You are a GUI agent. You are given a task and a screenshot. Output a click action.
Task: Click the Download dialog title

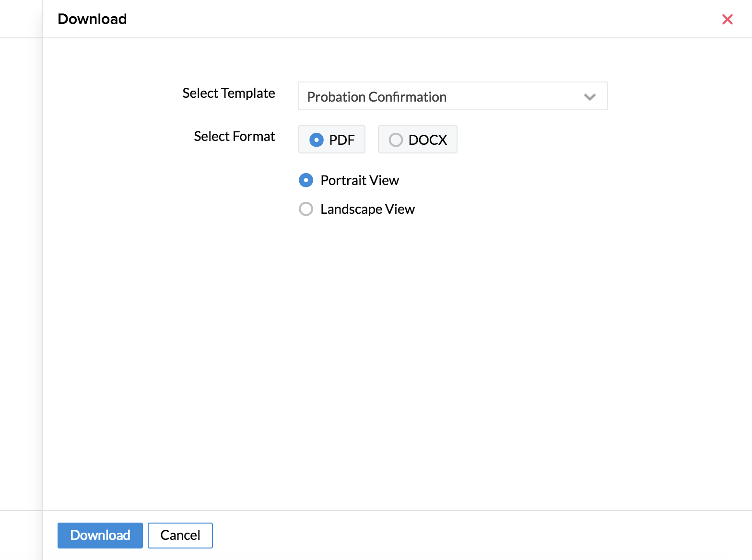click(92, 19)
